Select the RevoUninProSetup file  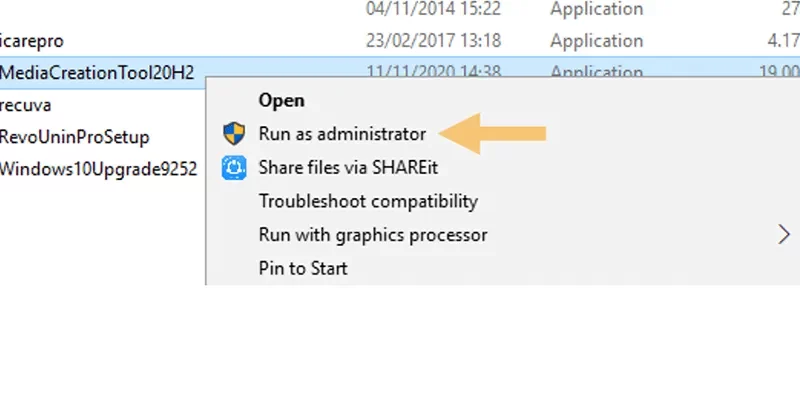click(x=74, y=137)
